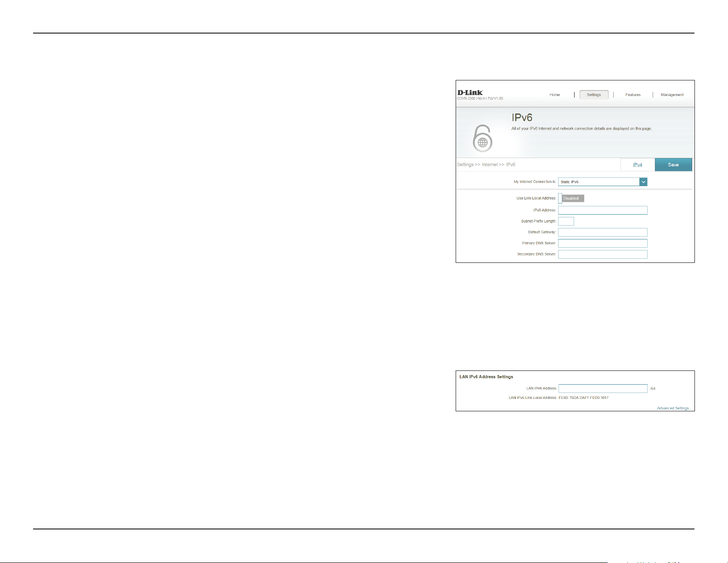The width and height of the screenshot is (728, 563).
Task: Click the LAN IPv6 Address Settings heading
Action: pos(486,377)
